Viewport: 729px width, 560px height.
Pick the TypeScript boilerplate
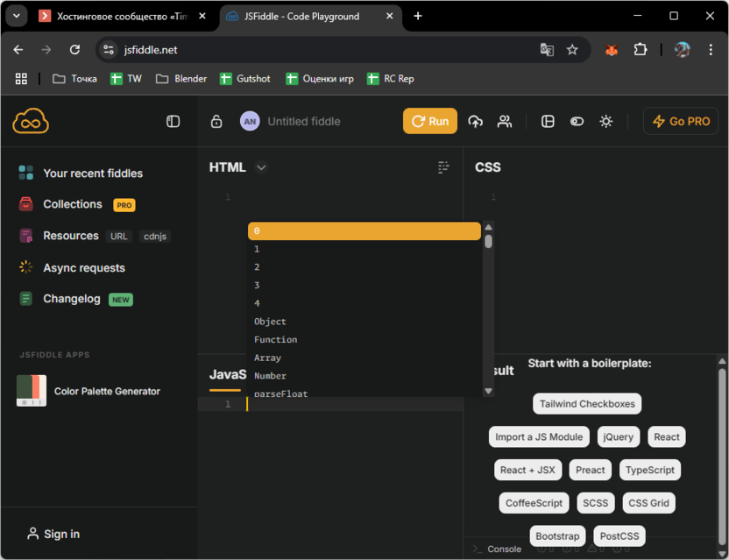[x=649, y=470]
